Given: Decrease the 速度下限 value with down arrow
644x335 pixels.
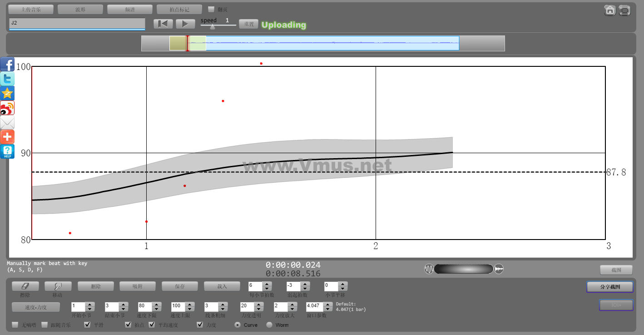Looking at the screenshot, I should tap(156, 310).
